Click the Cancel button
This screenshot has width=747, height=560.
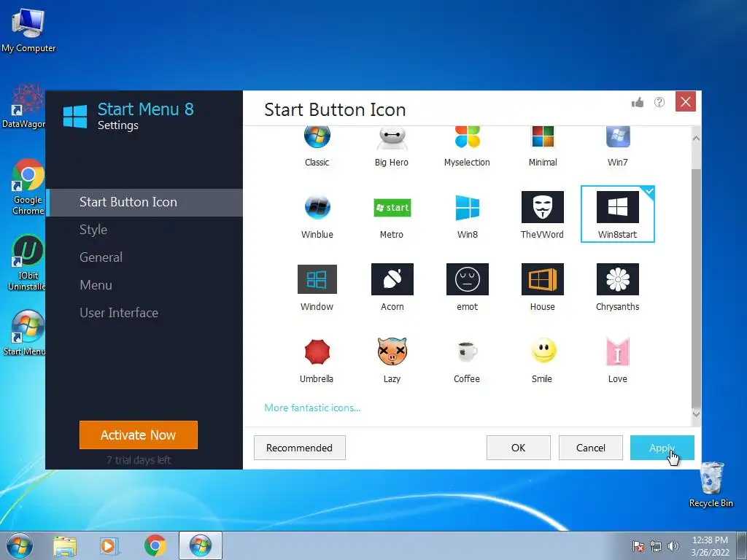[x=591, y=448]
